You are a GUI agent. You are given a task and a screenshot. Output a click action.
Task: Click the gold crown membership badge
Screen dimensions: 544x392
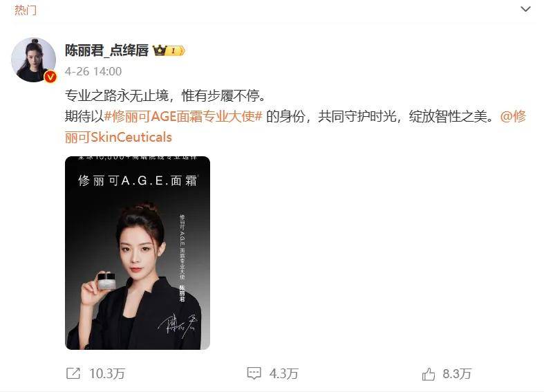[x=160, y=50]
